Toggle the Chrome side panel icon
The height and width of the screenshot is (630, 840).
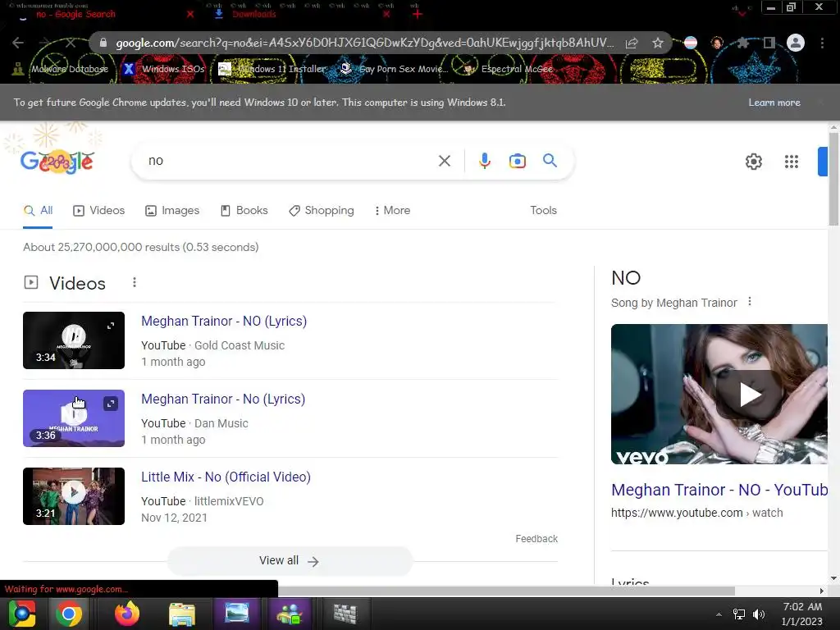point(769,43)
